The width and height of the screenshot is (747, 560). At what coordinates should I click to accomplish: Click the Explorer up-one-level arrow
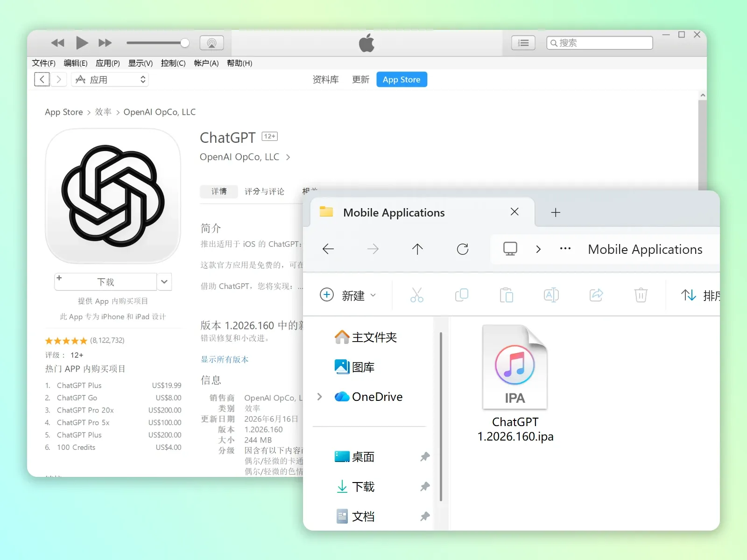417,249
